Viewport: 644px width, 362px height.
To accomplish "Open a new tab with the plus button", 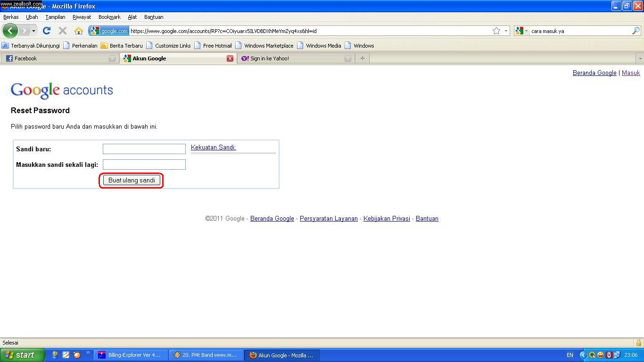I will point(362,58).
